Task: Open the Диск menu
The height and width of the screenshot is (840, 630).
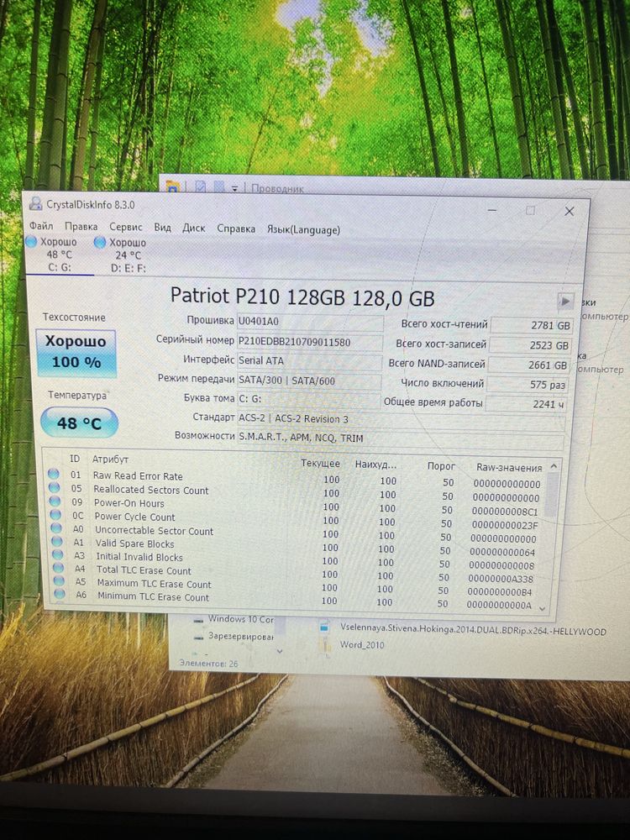Action: tap(194, 228)
